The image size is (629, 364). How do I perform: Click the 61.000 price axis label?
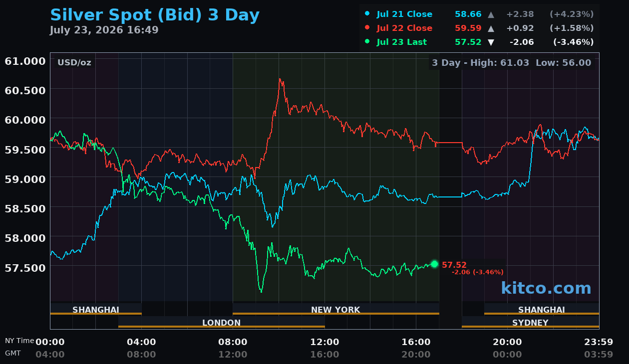click(x=25, y=61)
